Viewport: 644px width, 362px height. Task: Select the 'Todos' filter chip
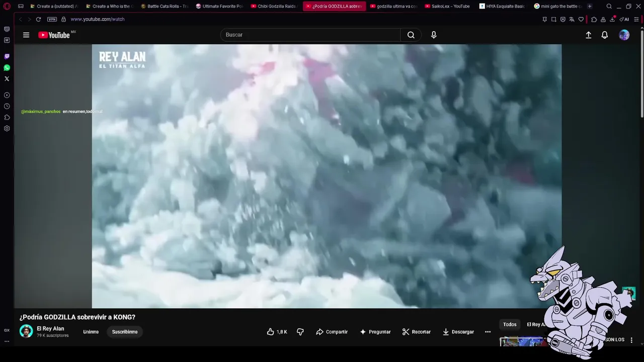[510, 324]
